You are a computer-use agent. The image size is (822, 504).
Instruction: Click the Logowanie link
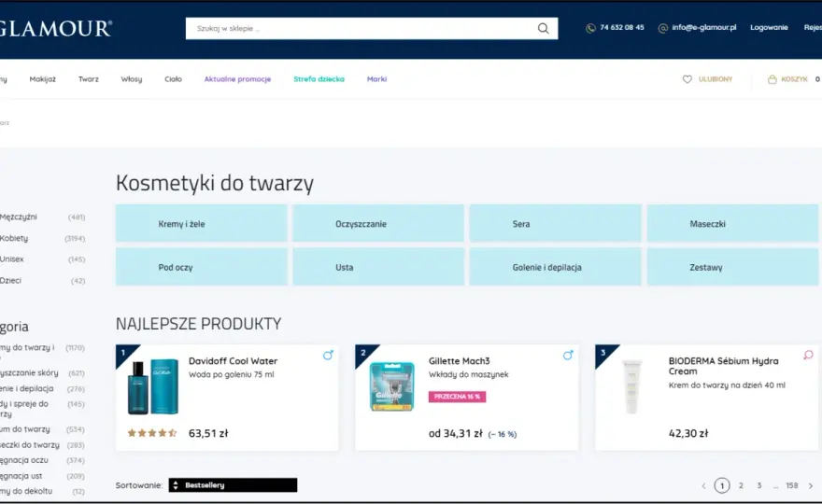coord(769,28)
